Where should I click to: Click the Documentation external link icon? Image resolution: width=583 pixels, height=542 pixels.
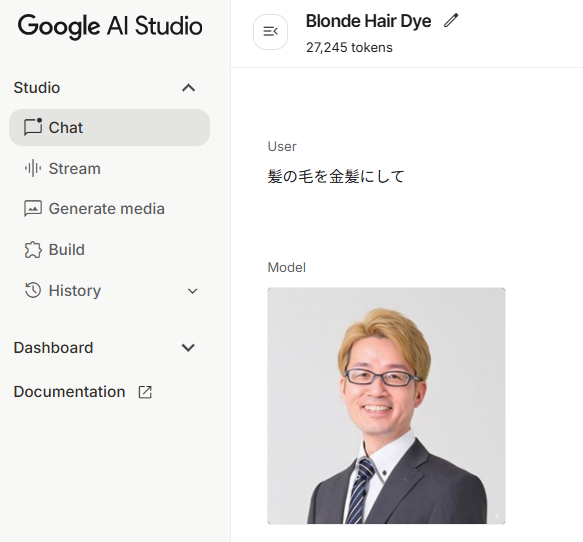[x=145, y=392]
